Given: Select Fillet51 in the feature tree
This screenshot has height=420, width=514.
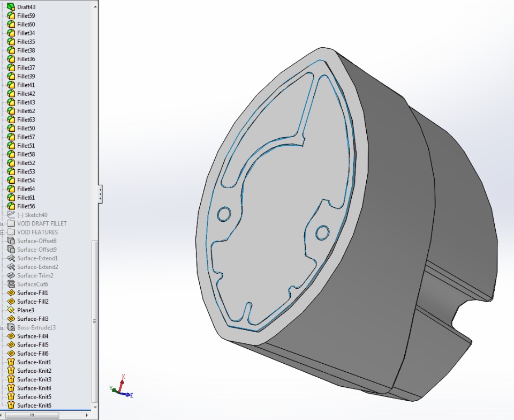Looking at the screenshot, I should tap(26, 146).
